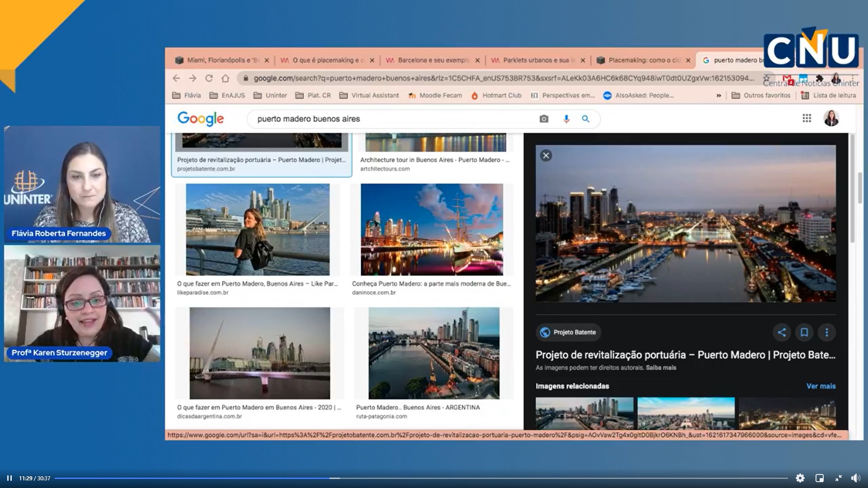Mute the video volume
Screen dimensions: 868x488
pyautogui.click(x=855, y=478)
